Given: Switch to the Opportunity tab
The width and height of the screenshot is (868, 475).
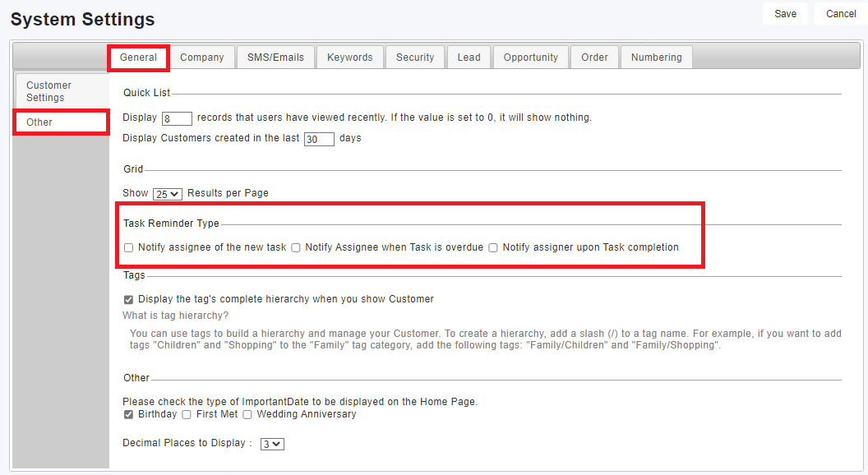Looking at the screenshot, I should (530, 58).
